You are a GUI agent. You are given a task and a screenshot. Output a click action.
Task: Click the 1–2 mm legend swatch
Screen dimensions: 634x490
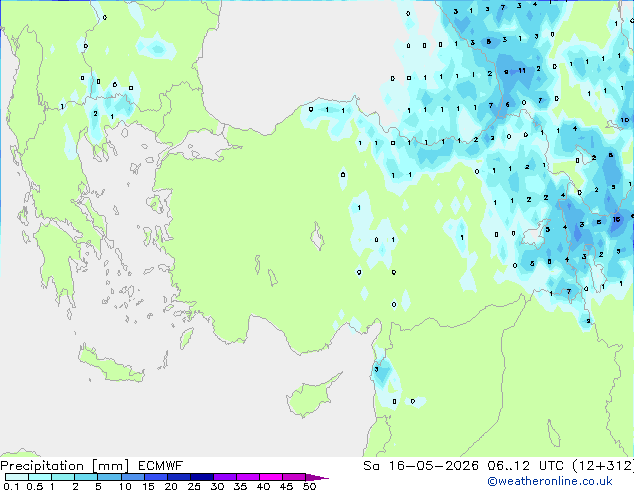(x=63, y=477)
